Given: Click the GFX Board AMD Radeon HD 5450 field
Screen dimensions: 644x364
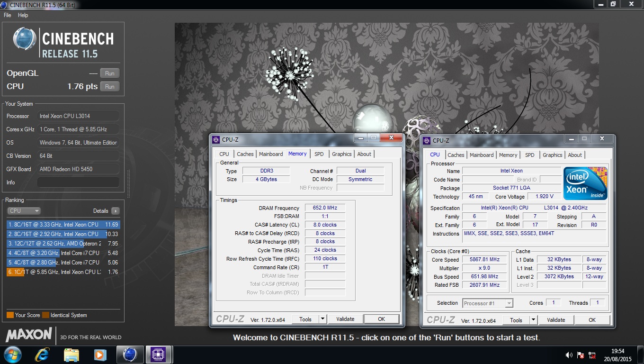Looking at the screenshot, I should [x=78, y=169].
